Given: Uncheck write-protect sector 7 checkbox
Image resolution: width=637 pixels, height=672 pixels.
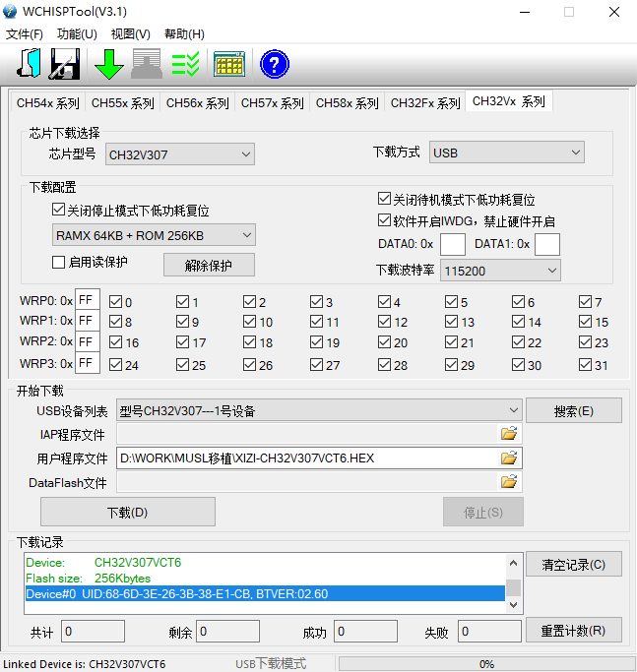Looking at the screenshot, I should pos(585,302).
